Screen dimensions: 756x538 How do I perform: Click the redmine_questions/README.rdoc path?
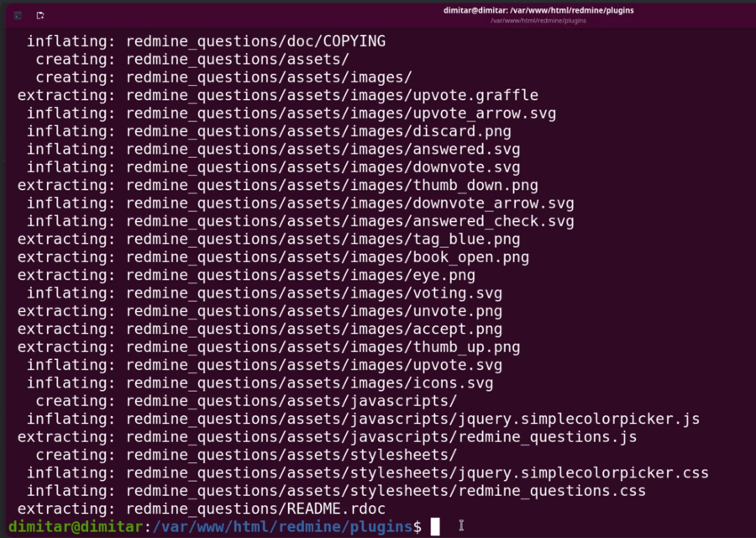tap(255, 509)
